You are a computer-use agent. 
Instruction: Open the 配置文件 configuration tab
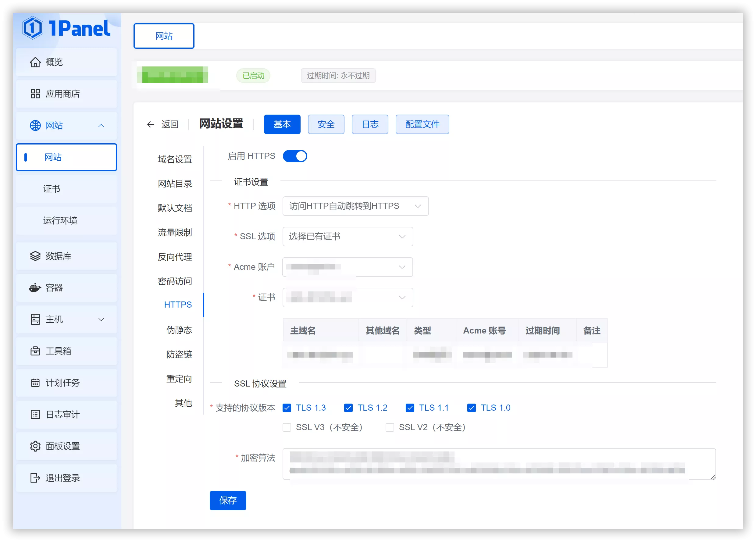(x=422, y=124)
